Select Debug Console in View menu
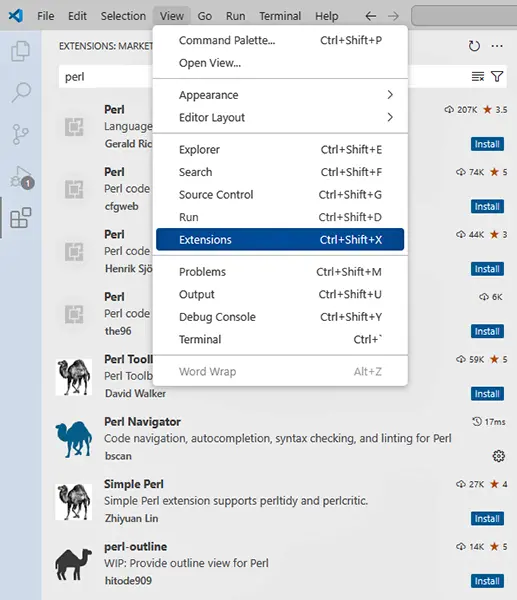 [x=280, y=317]
